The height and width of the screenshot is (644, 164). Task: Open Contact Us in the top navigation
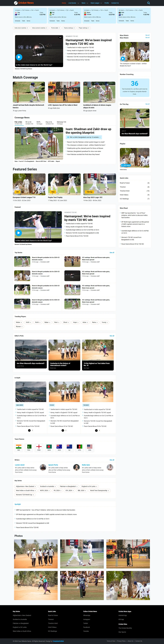[115, 3]
